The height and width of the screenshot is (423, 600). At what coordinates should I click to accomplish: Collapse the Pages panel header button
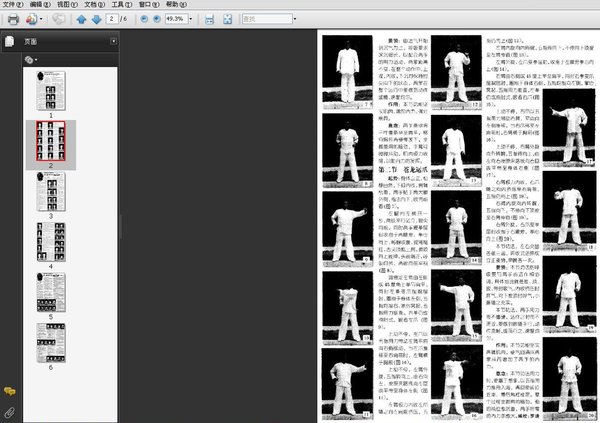[x=114, y=41]
